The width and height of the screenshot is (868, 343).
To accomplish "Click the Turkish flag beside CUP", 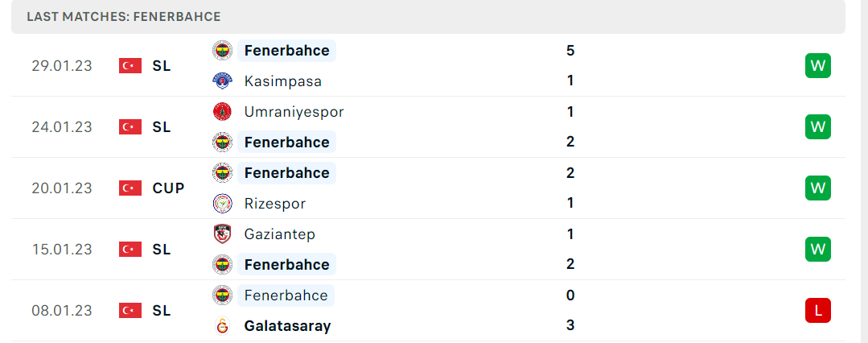I will pyautogui.click(x=130, y=188).
